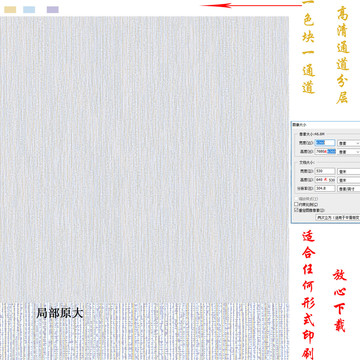Open the pixel height unit dropdown
360x360 pixels.
tap(349, 151)
